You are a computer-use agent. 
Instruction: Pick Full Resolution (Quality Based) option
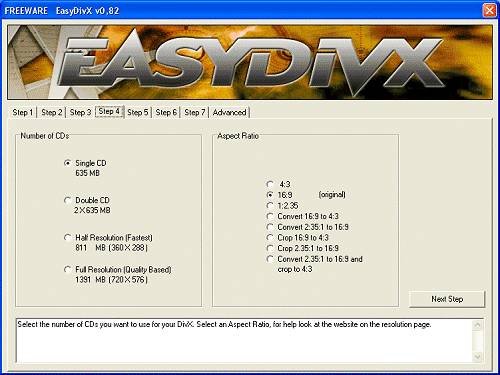(x=67, y=269)
